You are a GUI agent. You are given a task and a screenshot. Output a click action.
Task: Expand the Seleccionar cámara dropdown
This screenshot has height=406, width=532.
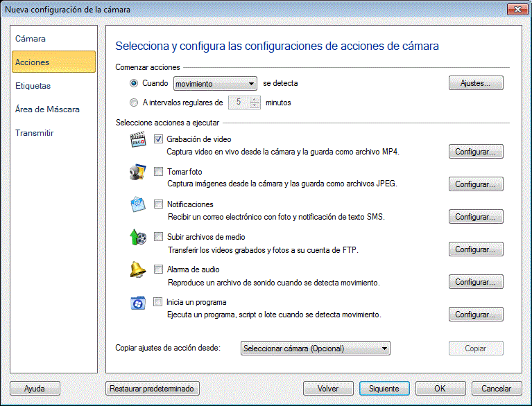pyautogui.click(x=315, y=348)
